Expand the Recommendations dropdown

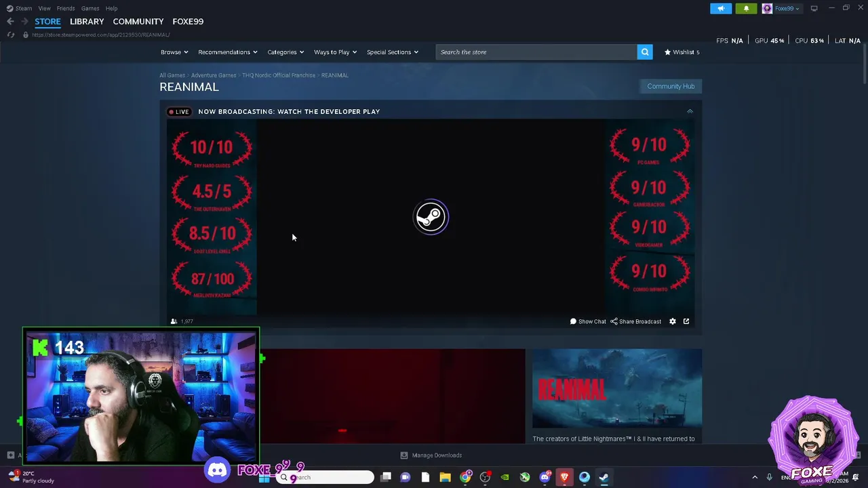tap(228, 52)
